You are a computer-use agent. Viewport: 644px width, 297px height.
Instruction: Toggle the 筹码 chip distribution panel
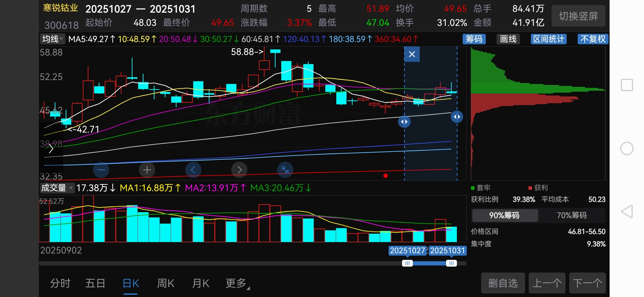pyautogui.click(x=474, y=39)
